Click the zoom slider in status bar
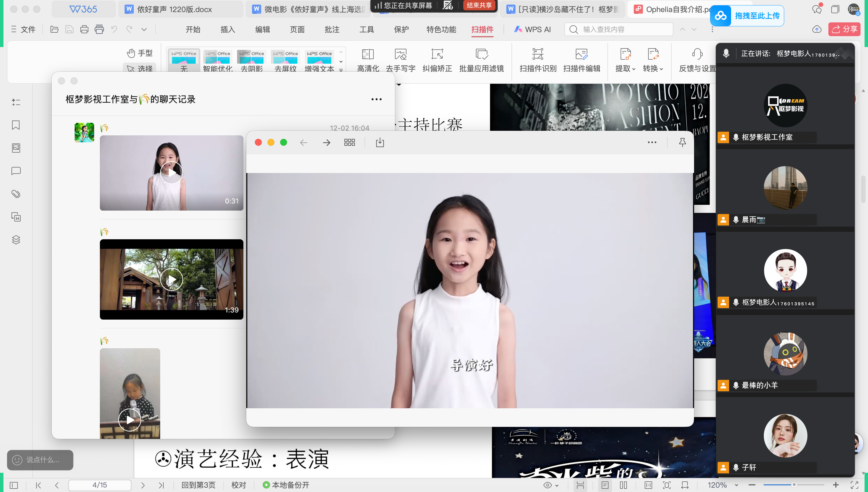 (794, 485)
